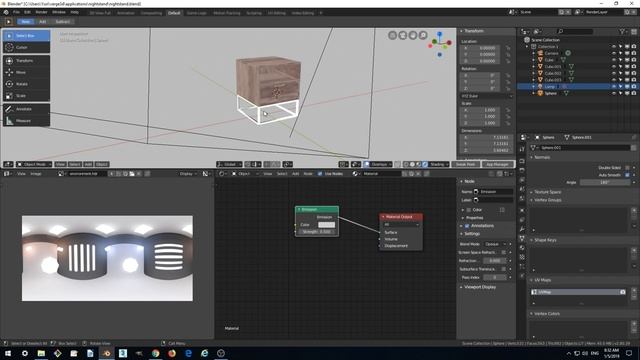Click the Auto Smooth Angle slider
Image resolution: width=640 pixels, height=360 pixels.
[x=604, y=182]
